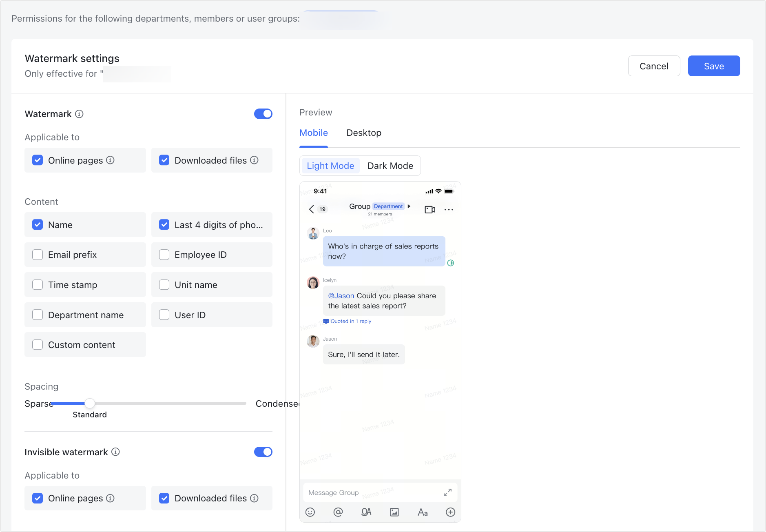Click the info icon next to Watermark
Image resolution: width=766 pixels, height=532 pixels.
pyautogui.click(x=79, y=114)
